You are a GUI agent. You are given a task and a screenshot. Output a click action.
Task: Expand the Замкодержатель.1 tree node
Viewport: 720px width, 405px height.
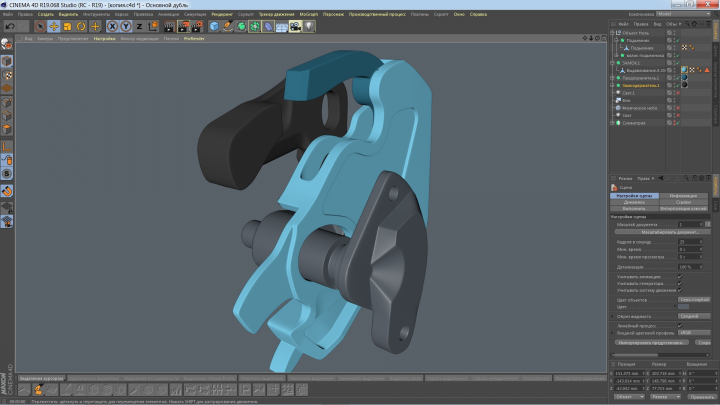point(612,85)
